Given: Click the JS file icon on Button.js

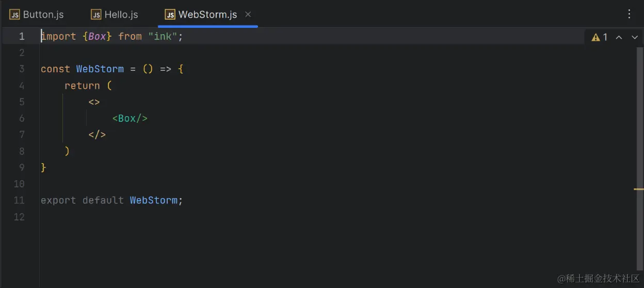Looking at the screenshot, I should 14,14.
